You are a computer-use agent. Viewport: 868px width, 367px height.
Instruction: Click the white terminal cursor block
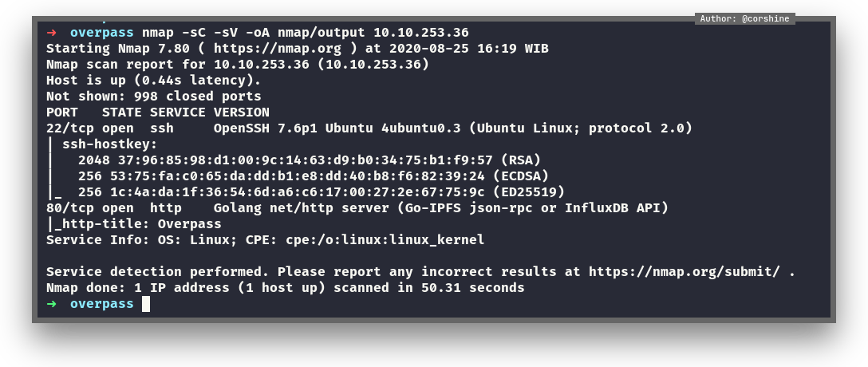click(x=146, y=304)
